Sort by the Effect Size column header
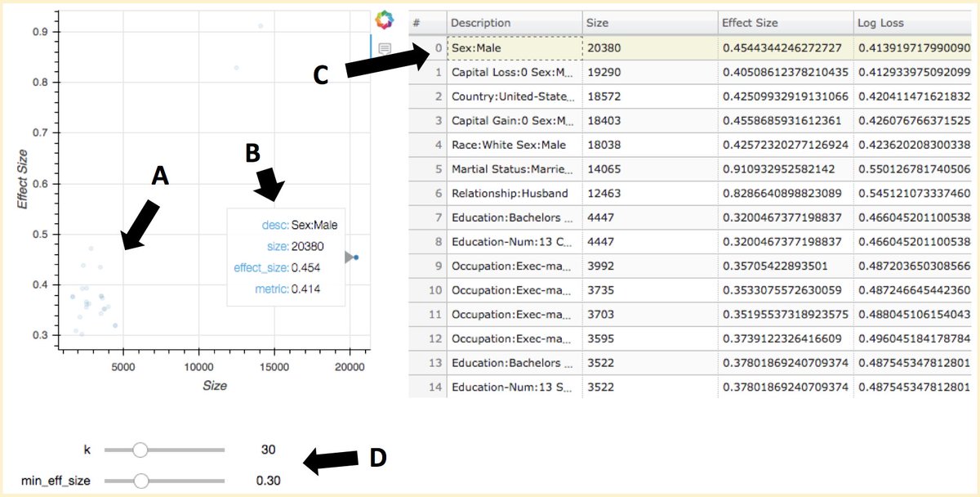 coord(784,24)
